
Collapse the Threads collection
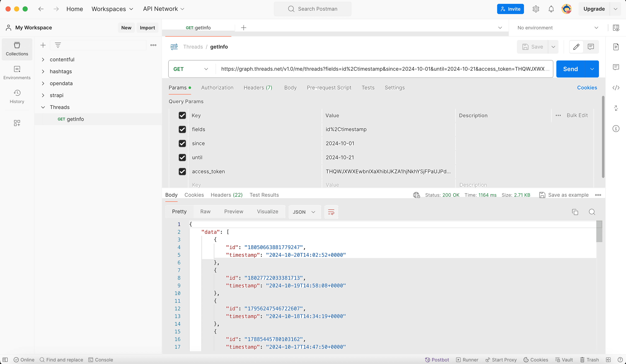(43, 107)
